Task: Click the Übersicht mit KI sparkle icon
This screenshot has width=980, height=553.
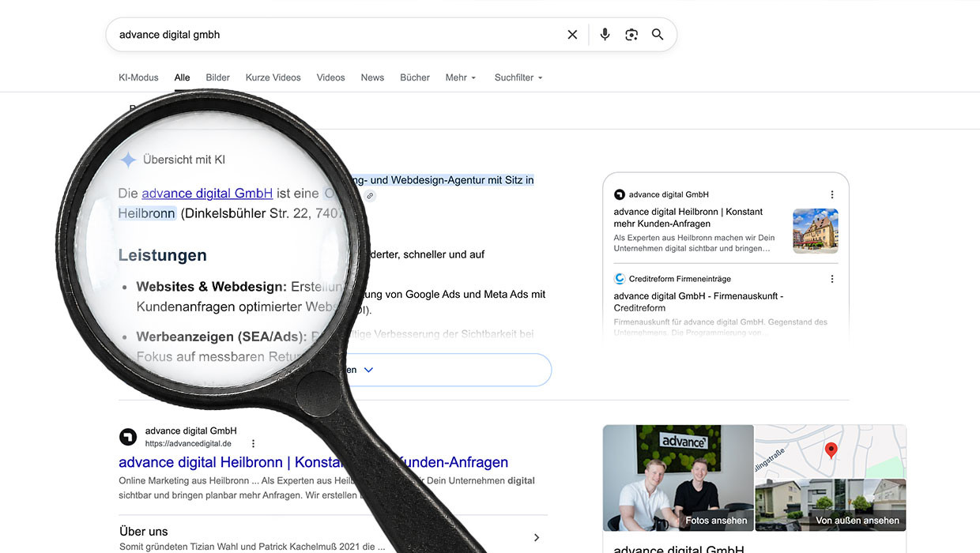Action: (x=128, y=160)
